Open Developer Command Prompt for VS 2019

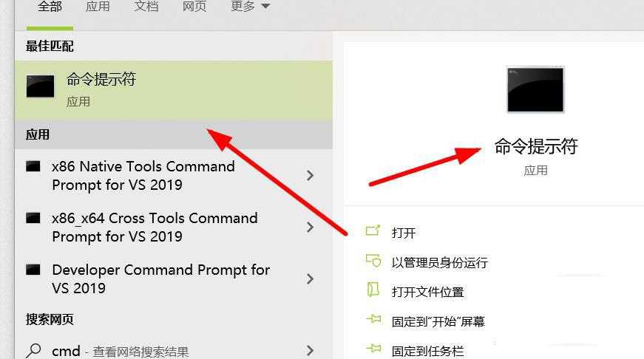173,279
